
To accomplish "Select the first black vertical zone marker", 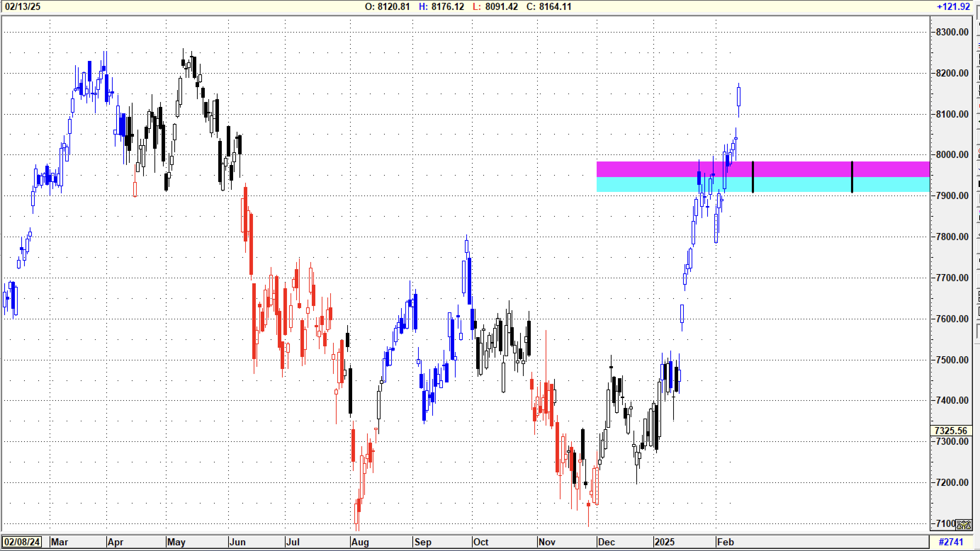I will tap(753, 177).
